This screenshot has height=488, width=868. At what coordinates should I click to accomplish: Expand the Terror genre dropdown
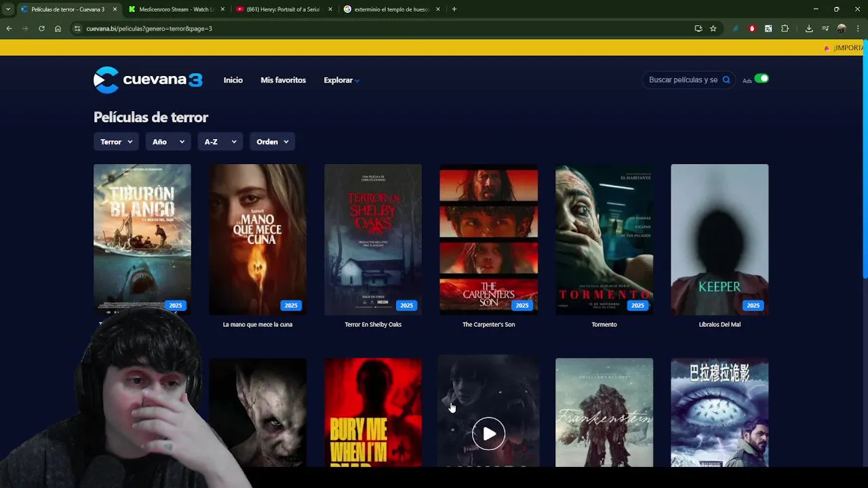pyautogui.click(x=116, y=142)
